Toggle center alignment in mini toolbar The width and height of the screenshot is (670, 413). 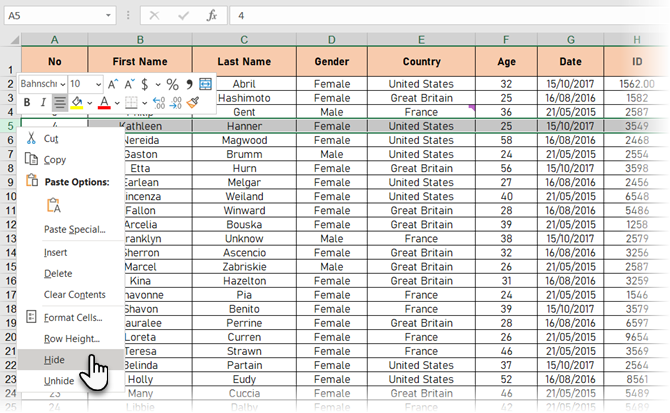coord(60,103)
